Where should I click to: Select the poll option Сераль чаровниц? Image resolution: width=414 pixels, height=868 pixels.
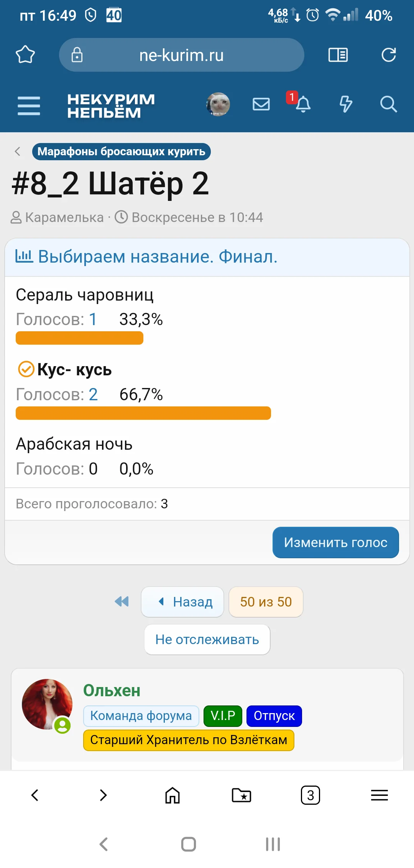84,294
